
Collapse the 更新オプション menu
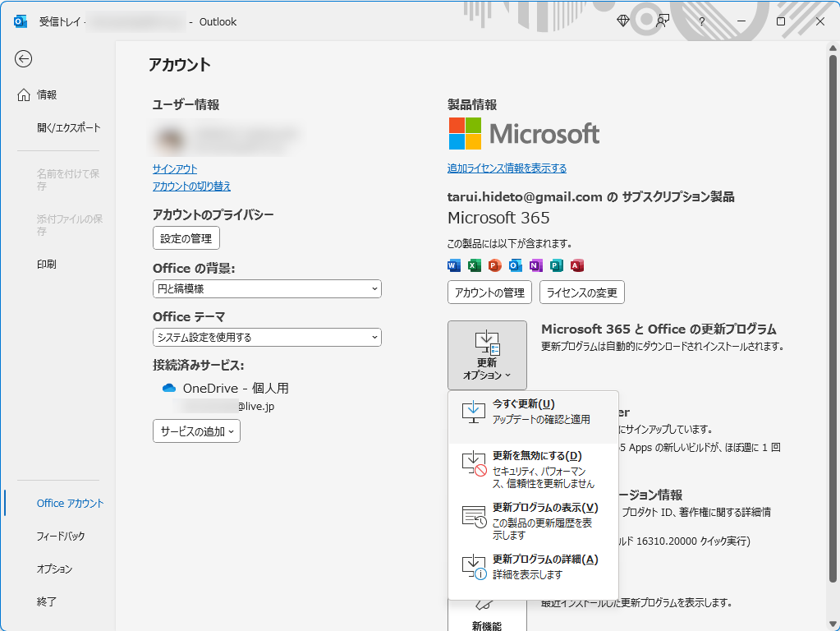(487, 355)
